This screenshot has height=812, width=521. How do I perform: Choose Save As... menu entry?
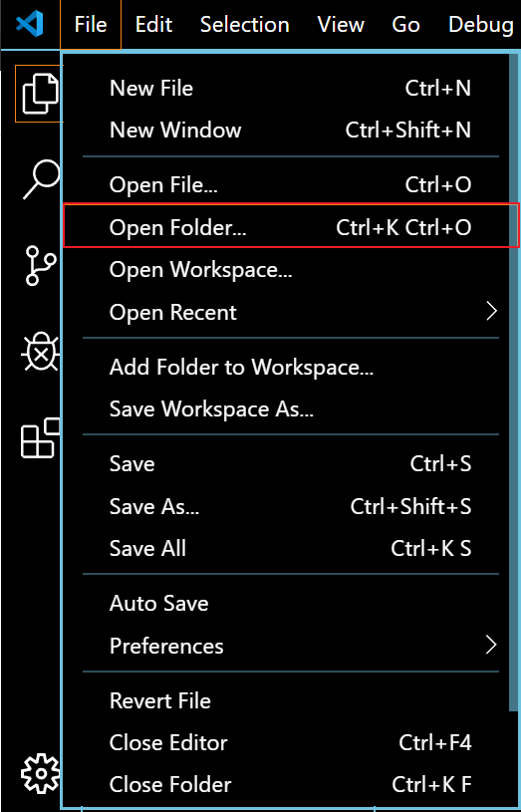pos(291,506)
